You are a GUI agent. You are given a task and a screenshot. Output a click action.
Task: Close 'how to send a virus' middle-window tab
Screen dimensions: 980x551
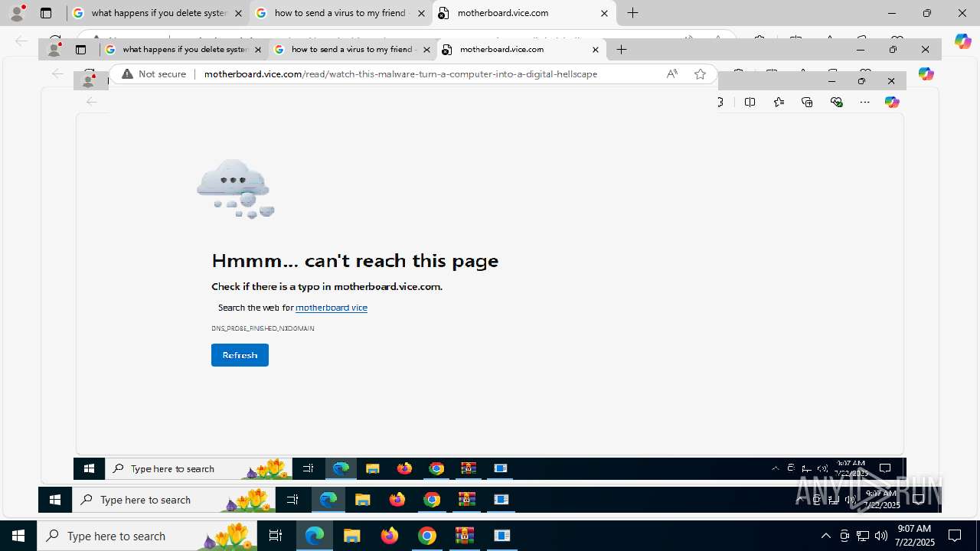[x=426, y=49]
